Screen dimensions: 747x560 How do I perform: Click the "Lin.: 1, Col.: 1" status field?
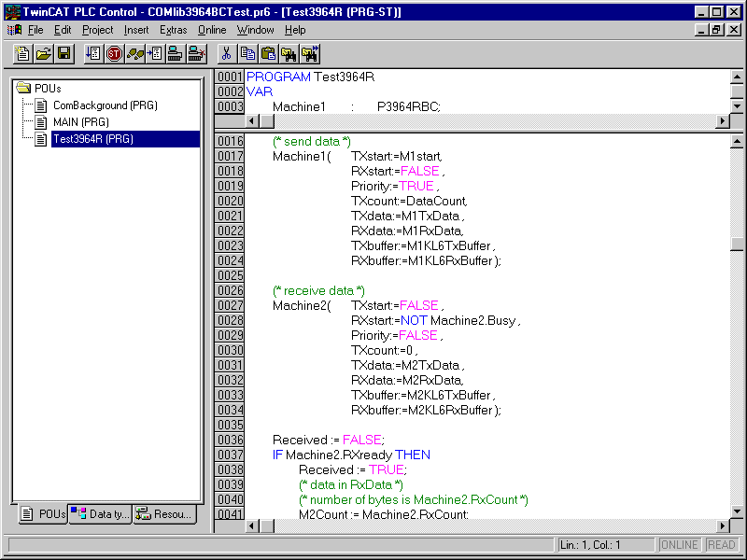(x=605, y=545)
